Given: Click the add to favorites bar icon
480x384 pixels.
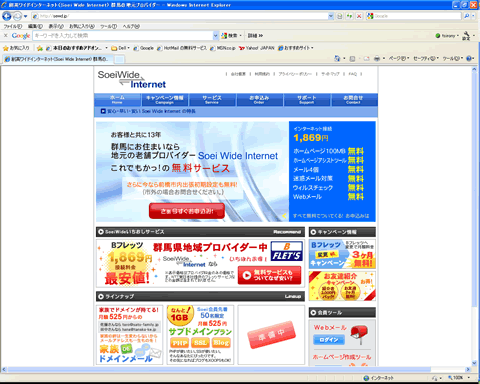Looking at the screenshot, I should (40, 48).
